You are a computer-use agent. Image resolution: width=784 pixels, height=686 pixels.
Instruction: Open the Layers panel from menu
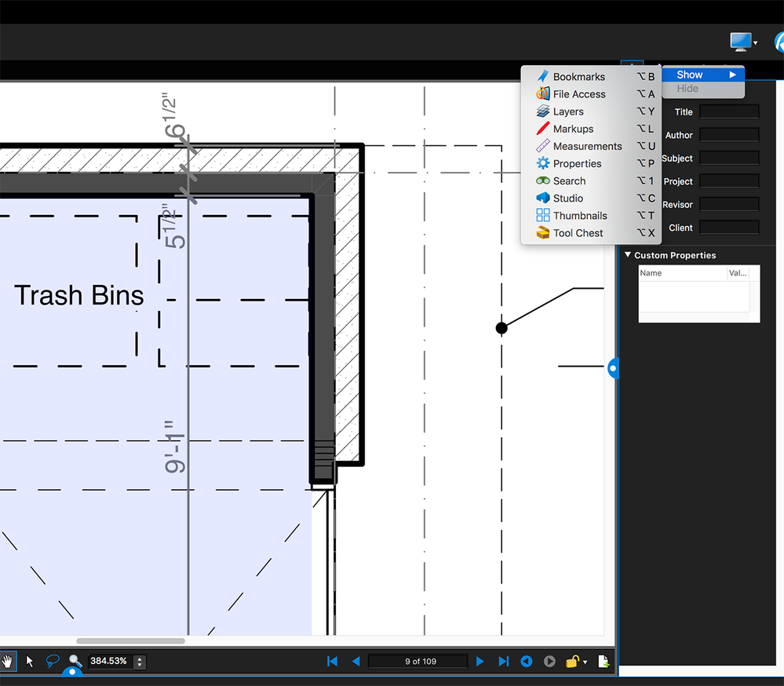pyautogui.click(x=568, y=111)
